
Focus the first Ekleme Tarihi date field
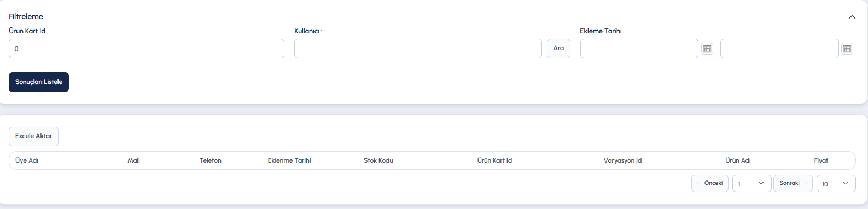pos(639,49)
